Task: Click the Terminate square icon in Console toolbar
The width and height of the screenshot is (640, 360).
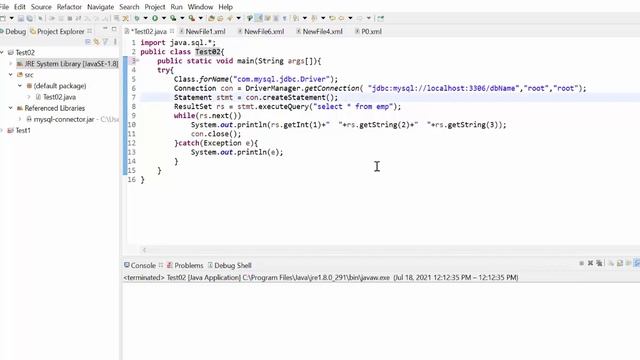Action: [581, 263]
